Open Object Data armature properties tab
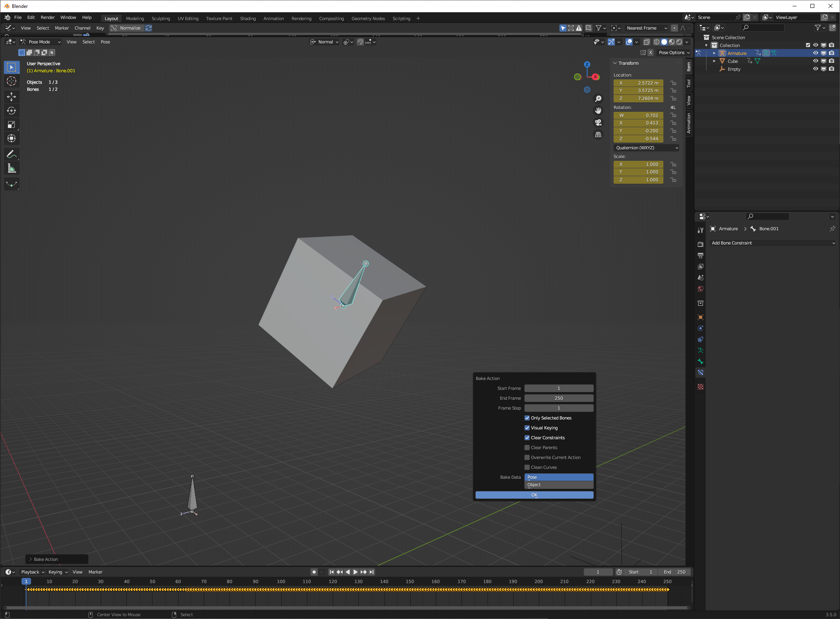 click(701, 350)
